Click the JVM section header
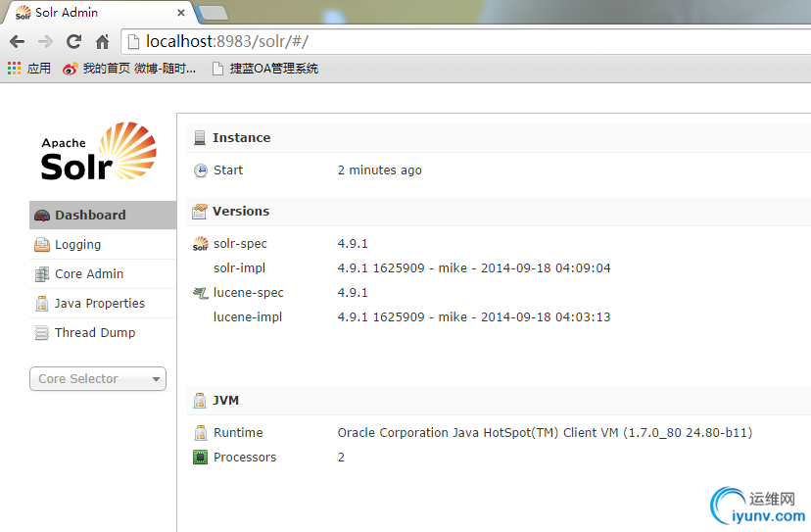This screenshot has width=811, height=532. 500,401
